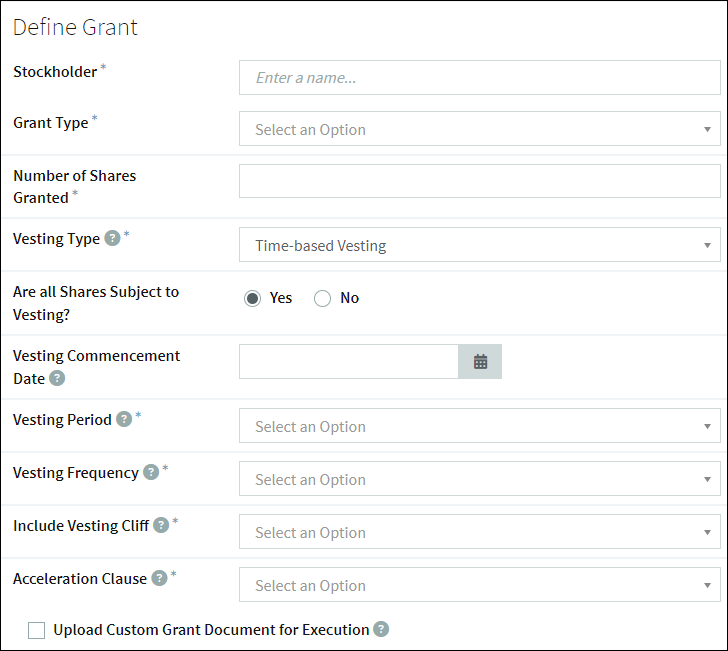Show help for Vesting Commencement Date
Screen dimensions: 728x651
coord(57,378)
